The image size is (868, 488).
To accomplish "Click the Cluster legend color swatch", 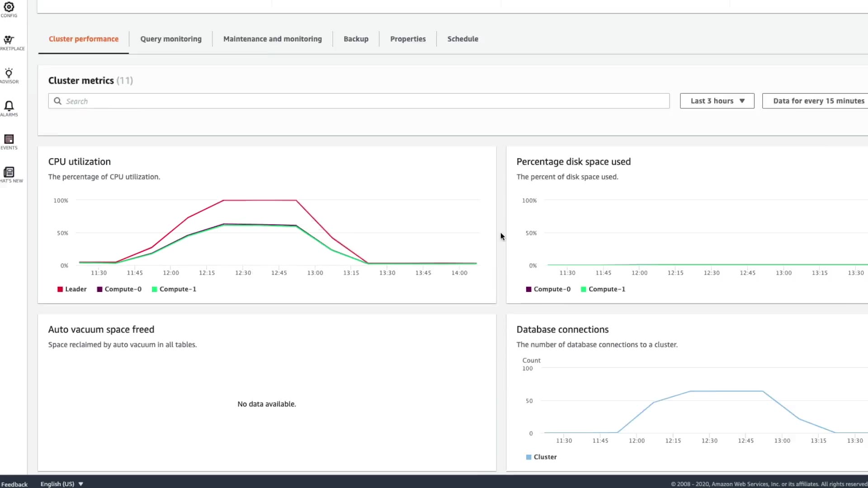I will (x=528, y=457).
